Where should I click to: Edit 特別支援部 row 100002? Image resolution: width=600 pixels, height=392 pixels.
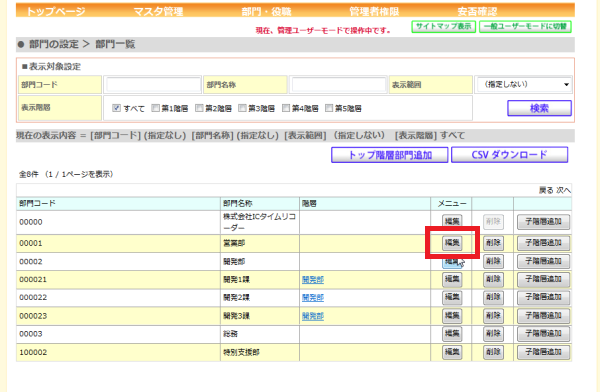pos(452,352)
